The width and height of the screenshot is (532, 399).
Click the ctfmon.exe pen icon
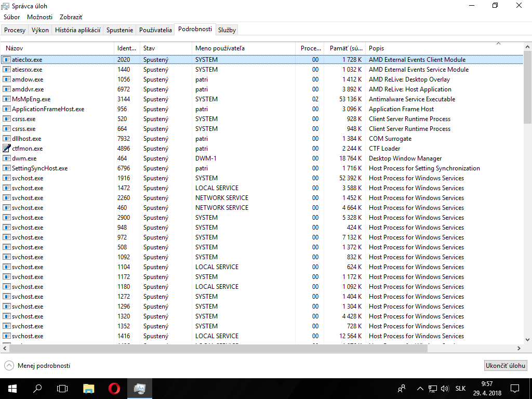pos(6,148)
